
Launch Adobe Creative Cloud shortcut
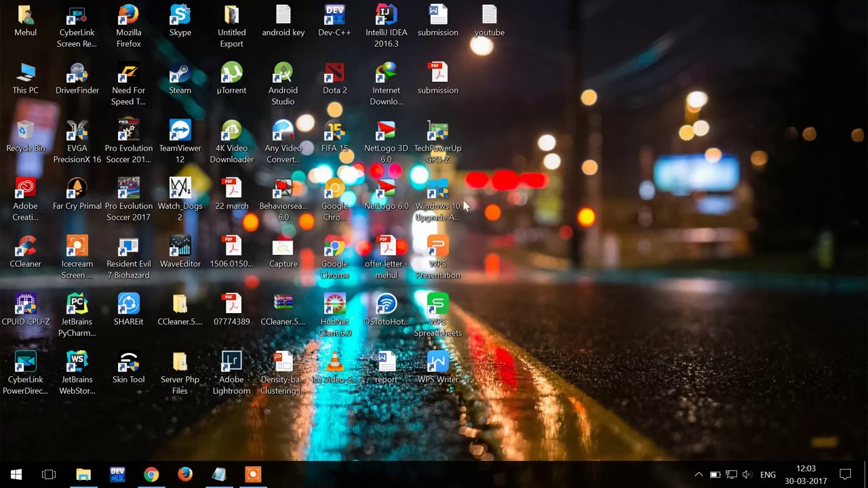click(x=26, y=199)
